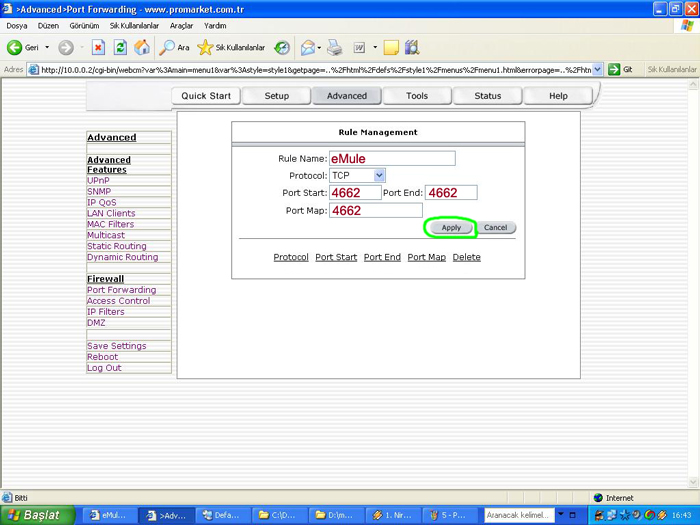Switch to the Quick Start tab

point(206,96)
